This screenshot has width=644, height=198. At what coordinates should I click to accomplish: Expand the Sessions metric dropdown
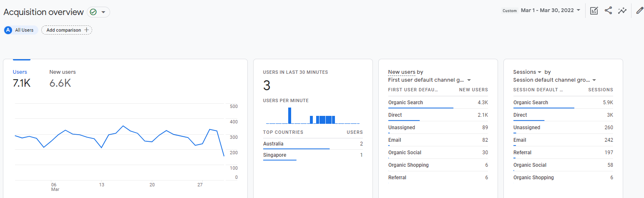point(539,72)
